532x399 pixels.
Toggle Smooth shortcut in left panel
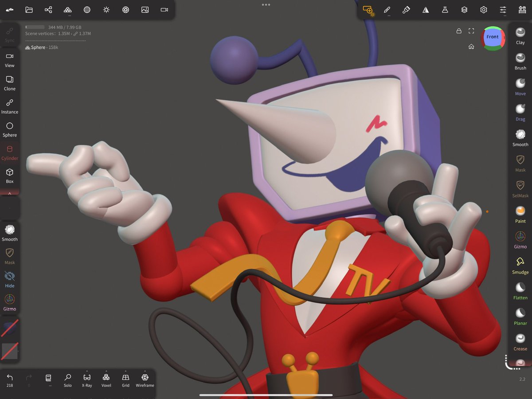10,233
